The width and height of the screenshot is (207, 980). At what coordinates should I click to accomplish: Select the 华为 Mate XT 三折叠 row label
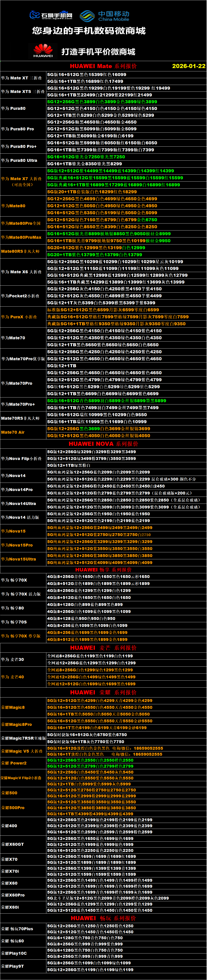(x=22, y=78)
